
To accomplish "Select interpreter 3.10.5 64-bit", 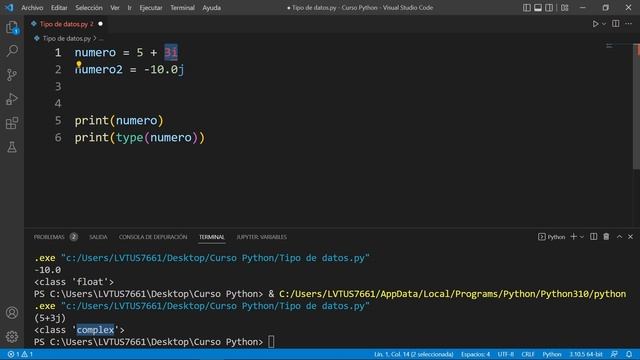I will (586, 354).
